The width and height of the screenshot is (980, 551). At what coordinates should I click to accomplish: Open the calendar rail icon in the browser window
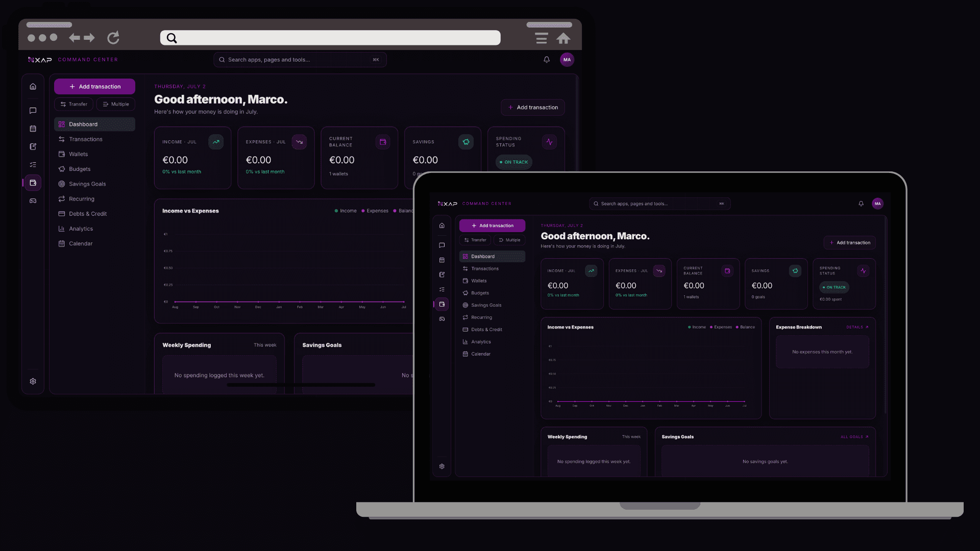tap(33, 129)
